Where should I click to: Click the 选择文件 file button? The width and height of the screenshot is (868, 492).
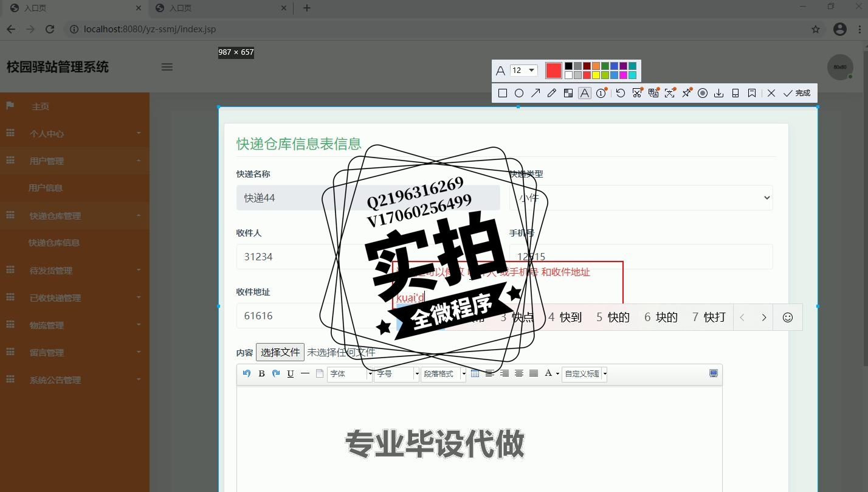(280, 352)
